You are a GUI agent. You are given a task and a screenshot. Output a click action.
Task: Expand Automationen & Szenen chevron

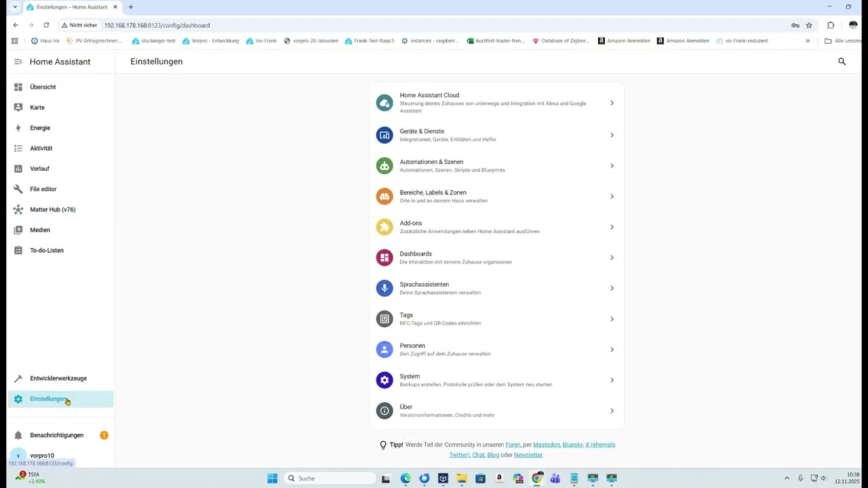coord(612,165)
